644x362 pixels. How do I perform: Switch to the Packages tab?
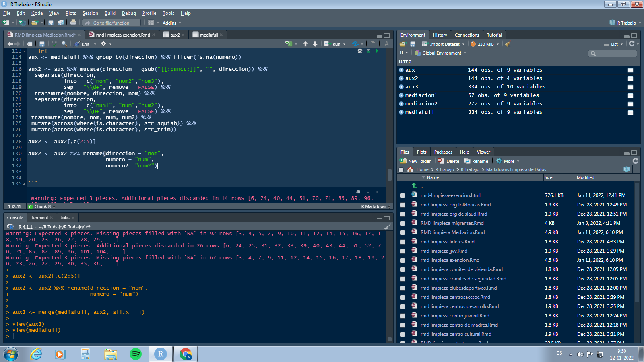click(x=443, y=152)
